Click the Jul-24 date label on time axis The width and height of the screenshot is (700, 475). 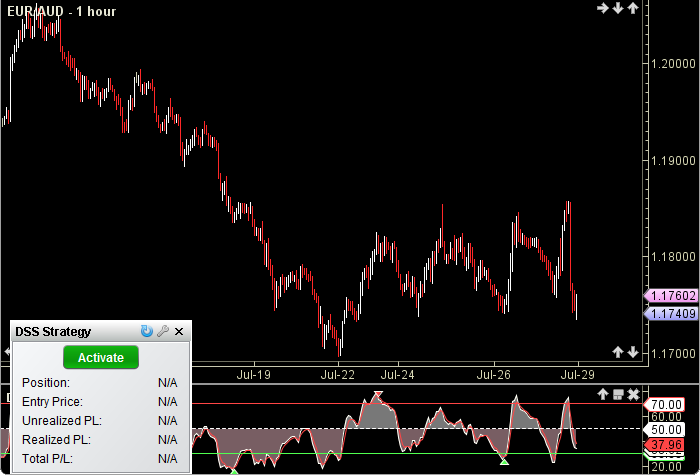(397, 375)
